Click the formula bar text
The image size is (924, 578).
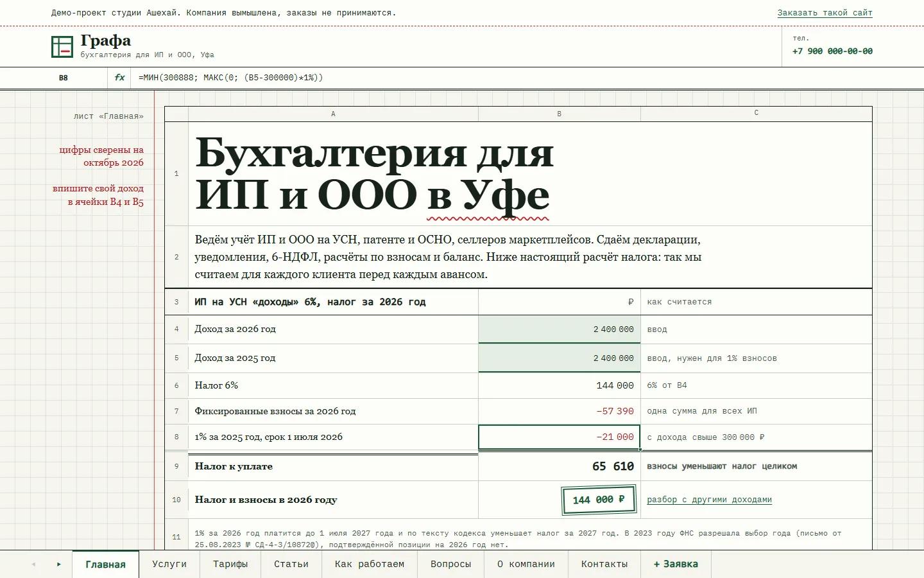tap(231, 78)
